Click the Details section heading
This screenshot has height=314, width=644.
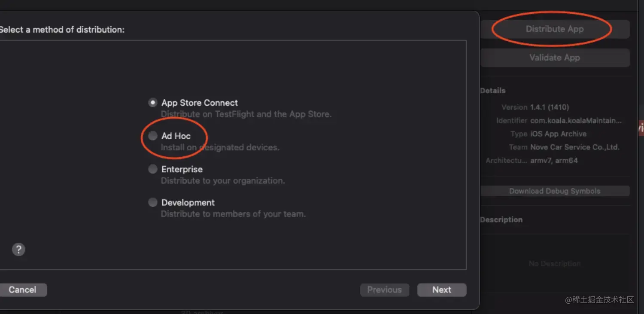click(x=493, y=91)
